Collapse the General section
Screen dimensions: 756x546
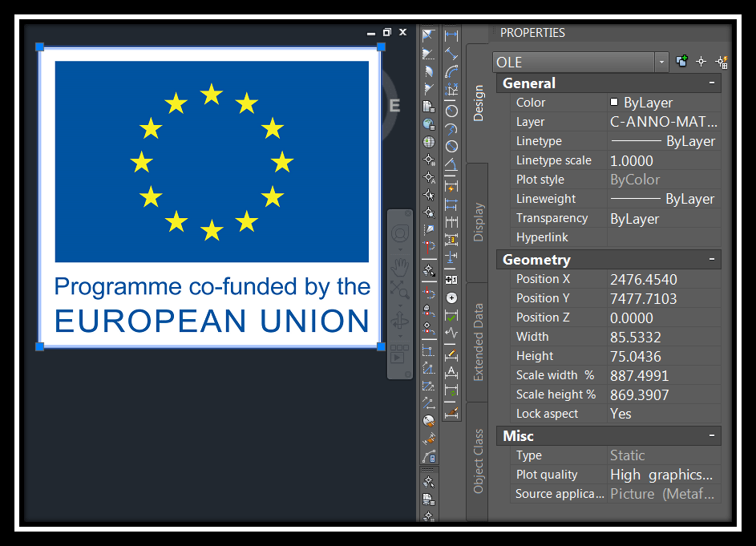point(712,83)
